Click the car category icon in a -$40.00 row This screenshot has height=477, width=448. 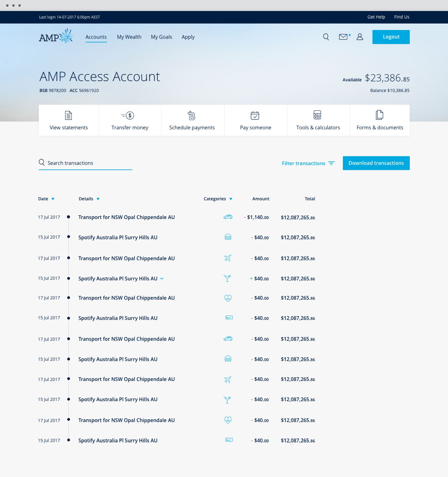click(x=228, y=339)
